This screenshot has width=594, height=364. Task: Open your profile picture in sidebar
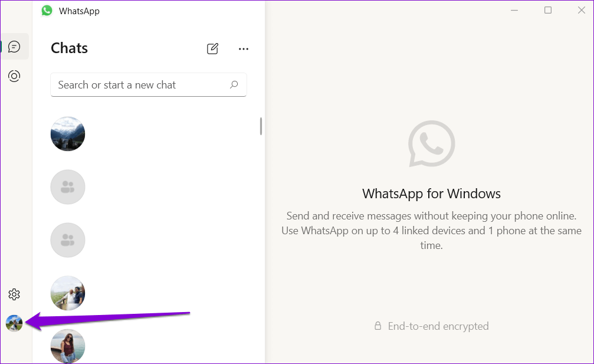click(x=14, y=323)
